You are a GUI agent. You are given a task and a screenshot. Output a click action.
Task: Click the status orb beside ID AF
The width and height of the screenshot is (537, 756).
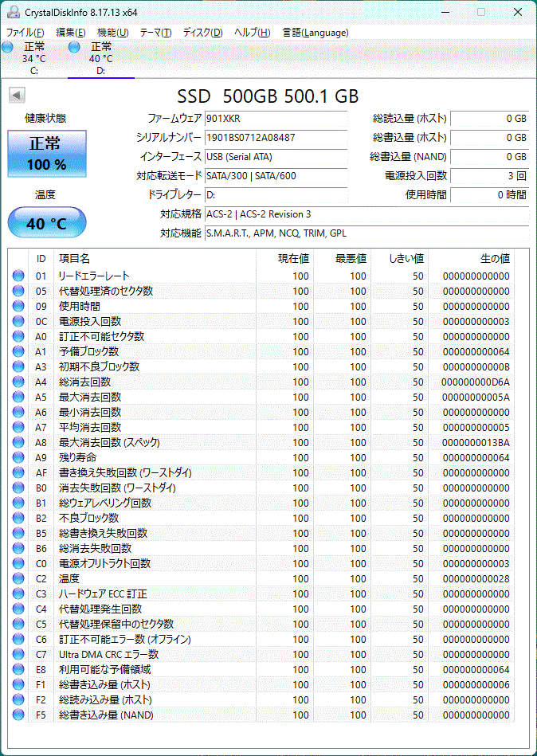(18, 472)
